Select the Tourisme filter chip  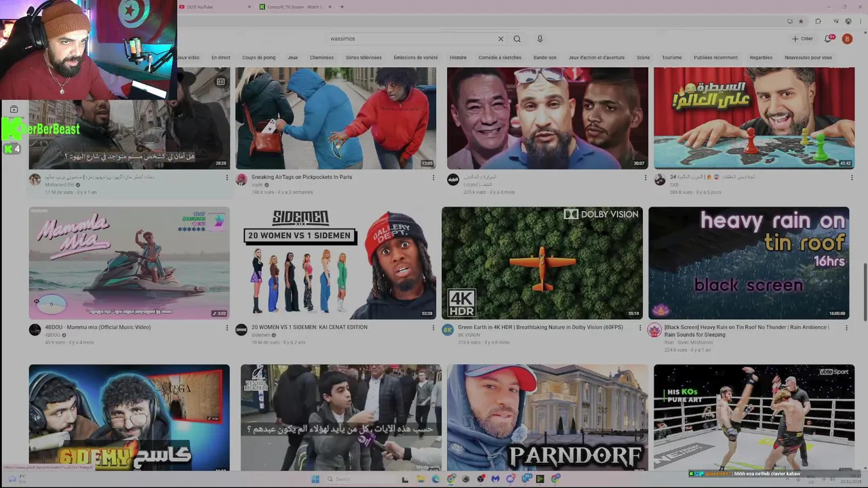(672, 58)
